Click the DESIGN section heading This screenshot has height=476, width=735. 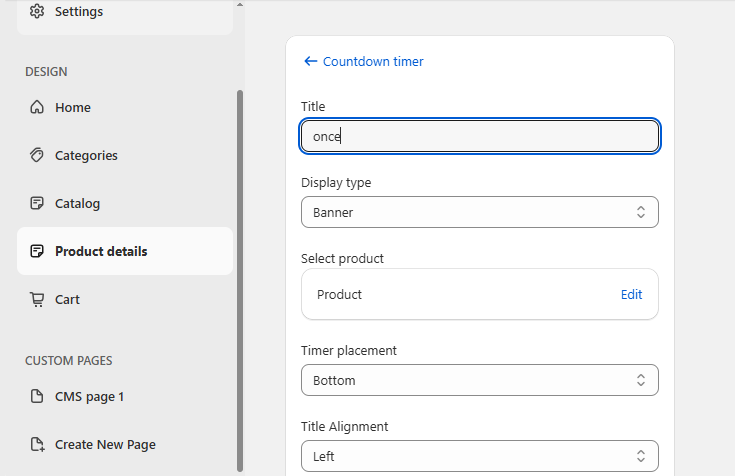click(x=46, y=72)
